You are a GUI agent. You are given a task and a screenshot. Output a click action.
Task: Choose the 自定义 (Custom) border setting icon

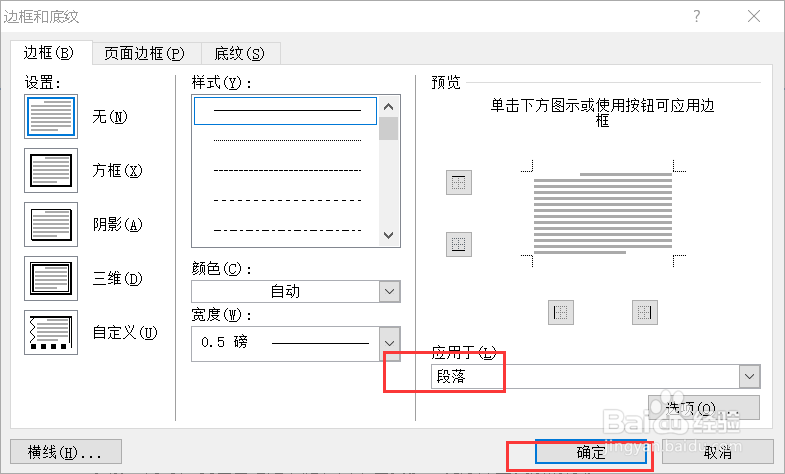[x=51, y=333]
